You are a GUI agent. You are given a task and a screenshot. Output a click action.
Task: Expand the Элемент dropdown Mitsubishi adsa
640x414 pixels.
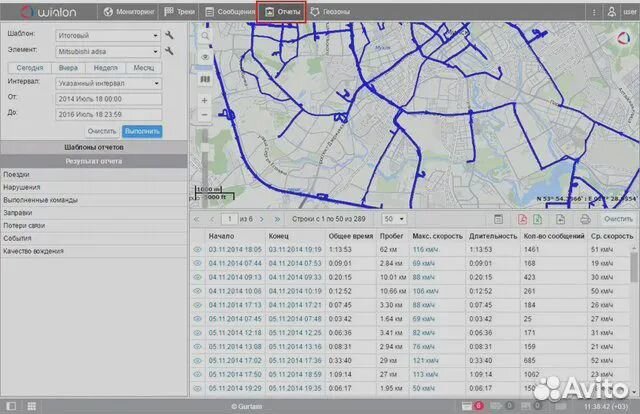pos(108,51)
